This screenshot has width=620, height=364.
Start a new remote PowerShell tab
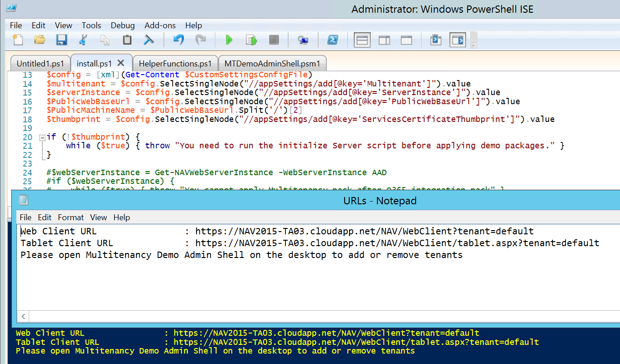pyautogui.click(x=303, y=40)
